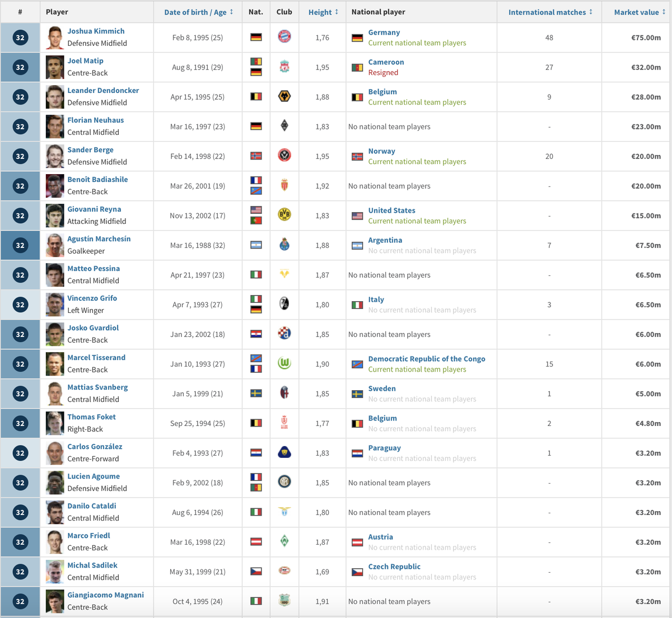Screen dimensions: 672x618
Task: Click shirt number 32 badge for Leander Dendoncker
Action: pyautogui.click(x=20, y=97)
